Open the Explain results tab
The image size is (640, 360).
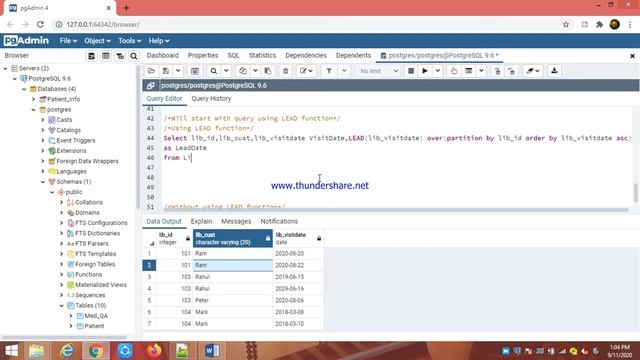pyautogui.click(x=201, y=221)
